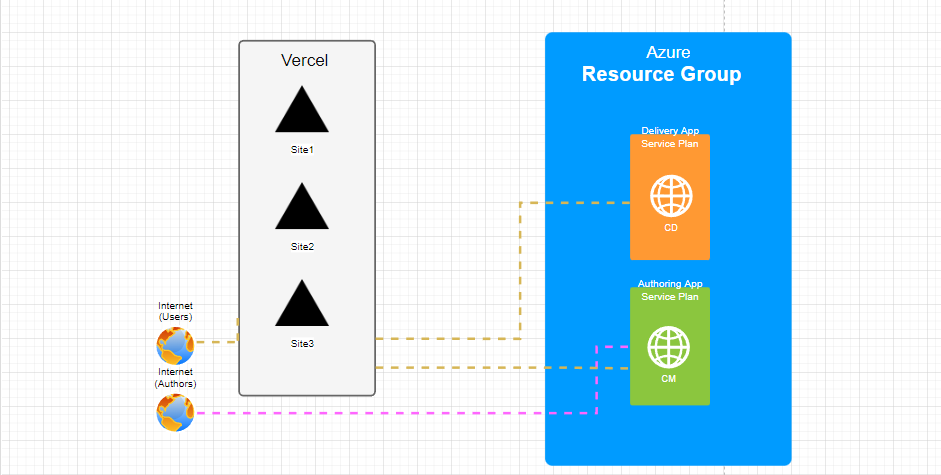Select the Site1 black triangle icon
The image size is (941, 475).
pos(302,113)
